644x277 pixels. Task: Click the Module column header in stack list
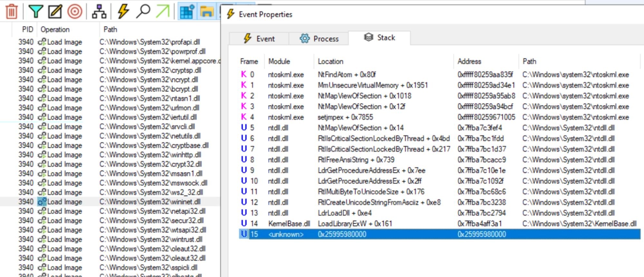[x=279, y=62]
